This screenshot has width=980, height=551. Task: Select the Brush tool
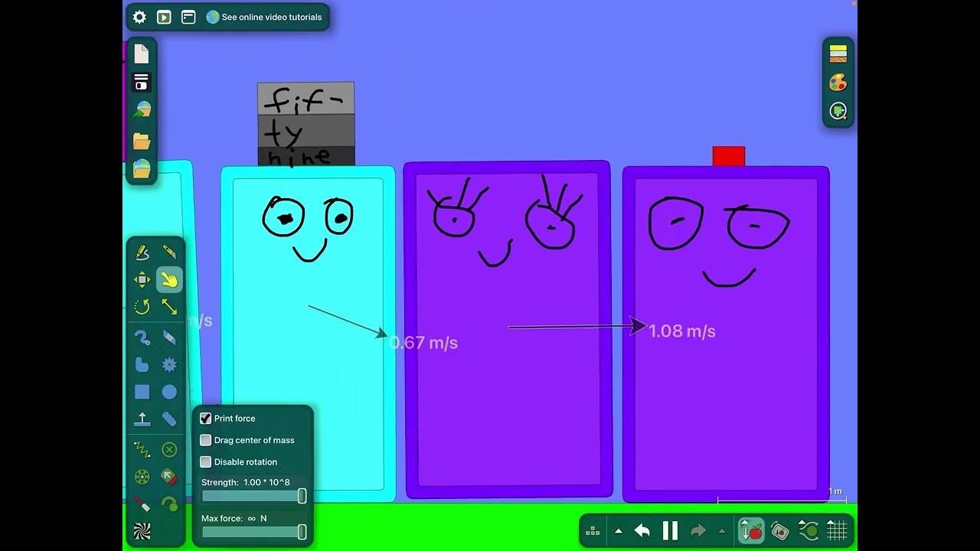pyautogui.click(x=142, y=337)
